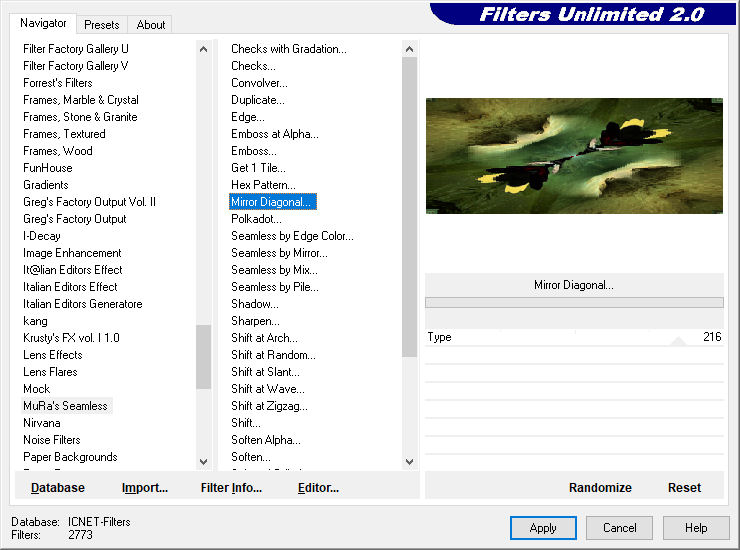Viewport: 740px width, 550px height.
Task: Adjust the Type slider handle
Action: [678, 341]
